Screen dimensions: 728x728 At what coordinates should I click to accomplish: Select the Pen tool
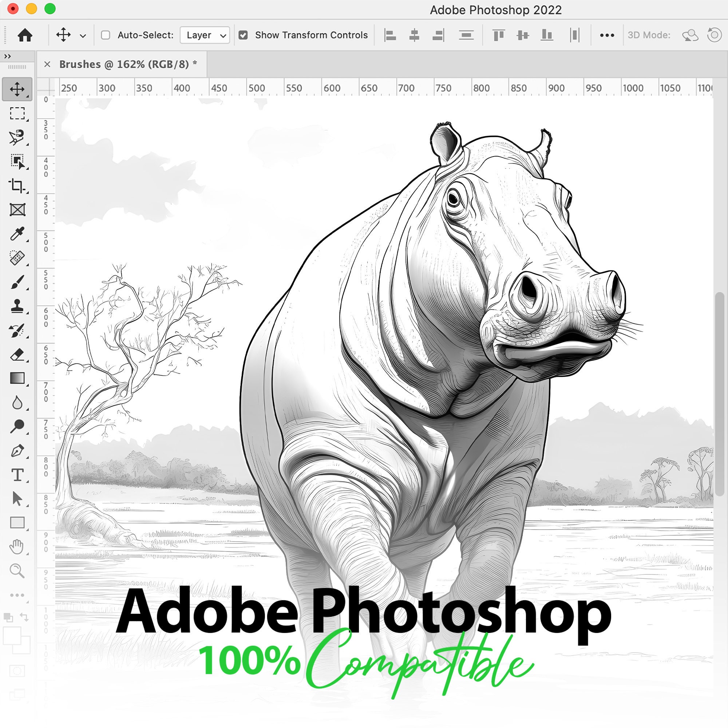(x=17, y=451)
